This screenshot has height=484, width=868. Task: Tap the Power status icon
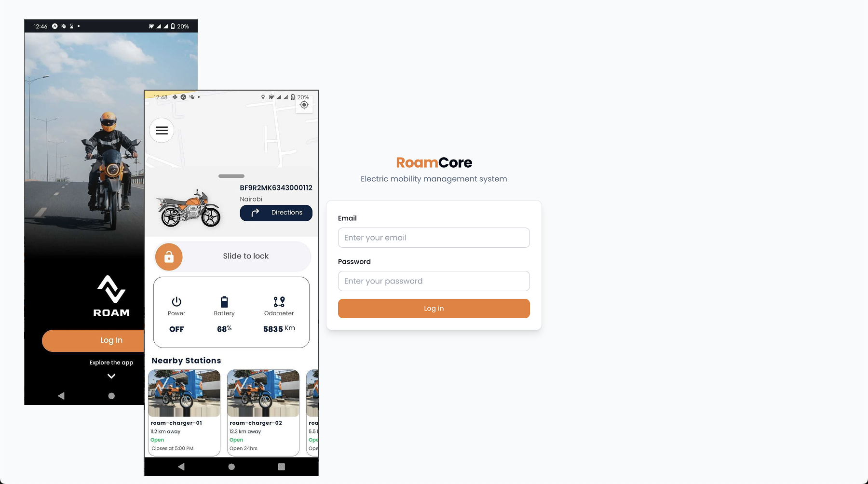(176, 302)
